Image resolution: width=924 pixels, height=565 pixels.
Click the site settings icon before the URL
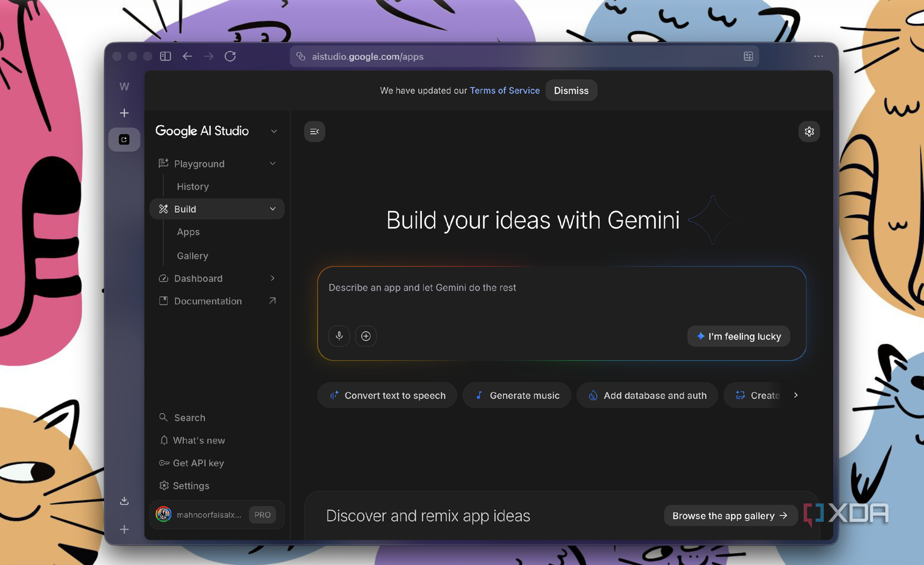(x=301, y=56)
